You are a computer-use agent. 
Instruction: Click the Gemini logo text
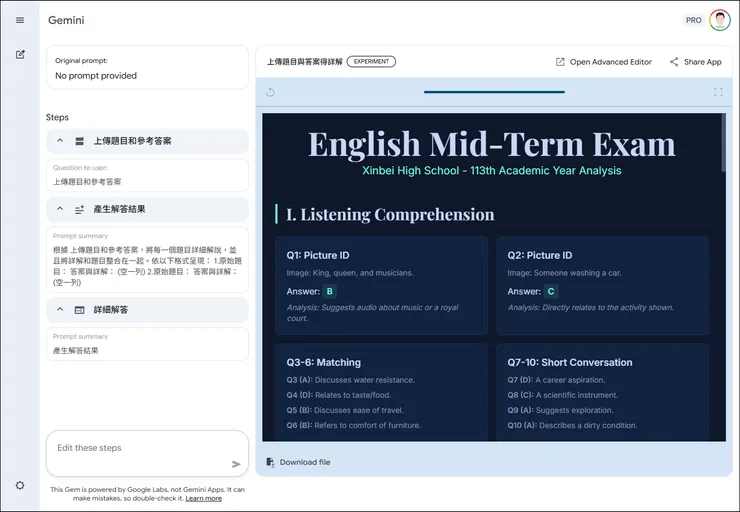click(x=66, y=20)
